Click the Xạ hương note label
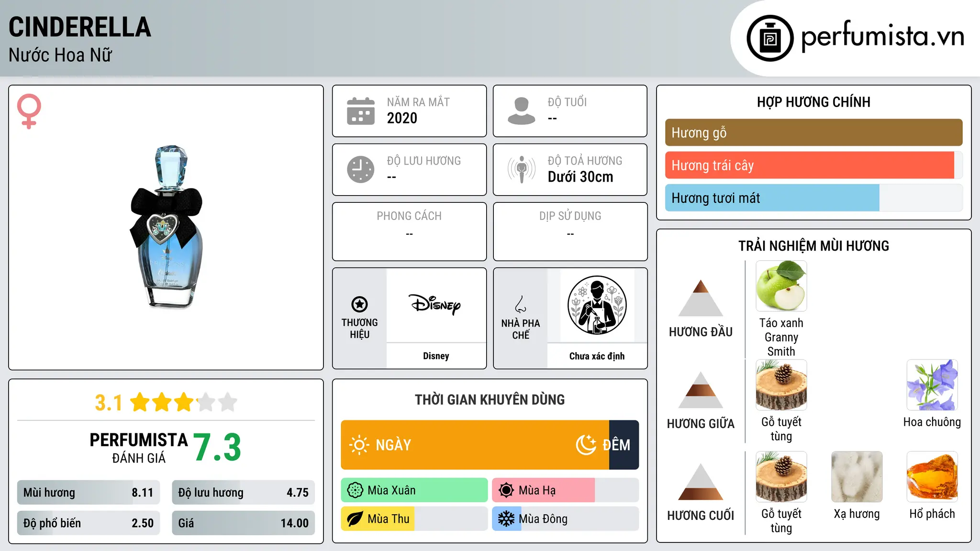Viewport: 980px width, 551px height. pyautogui.click(x=857, y=514)
